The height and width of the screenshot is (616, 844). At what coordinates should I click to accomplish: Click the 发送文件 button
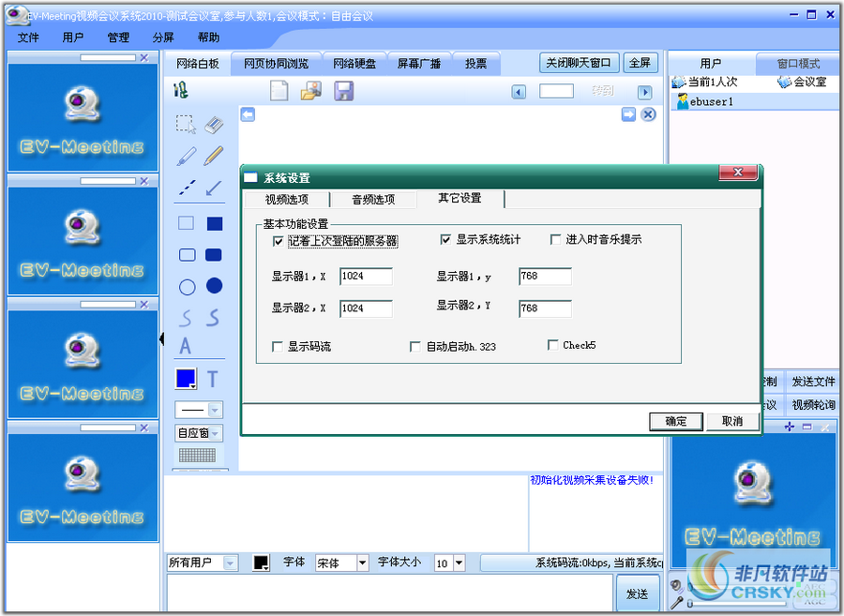813,382
